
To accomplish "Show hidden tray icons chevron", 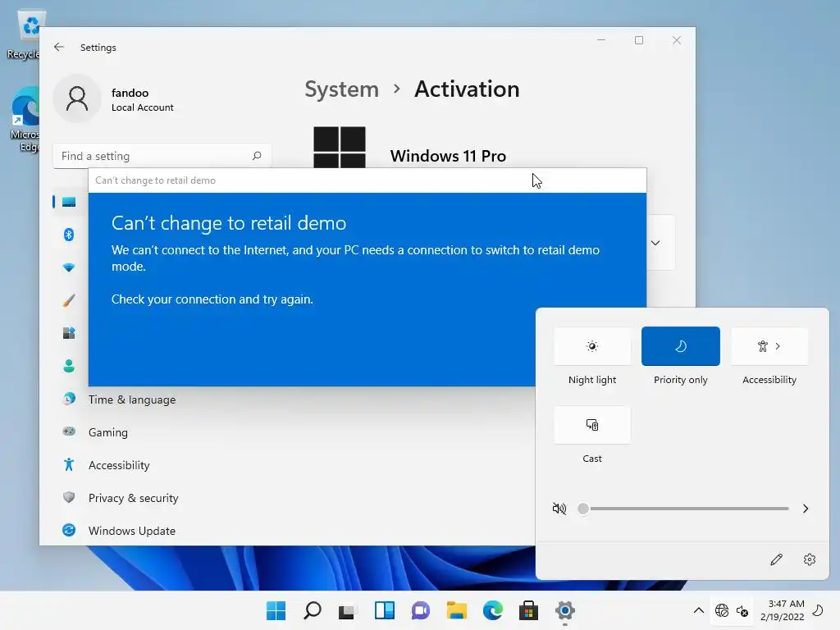I will point(699,610).
